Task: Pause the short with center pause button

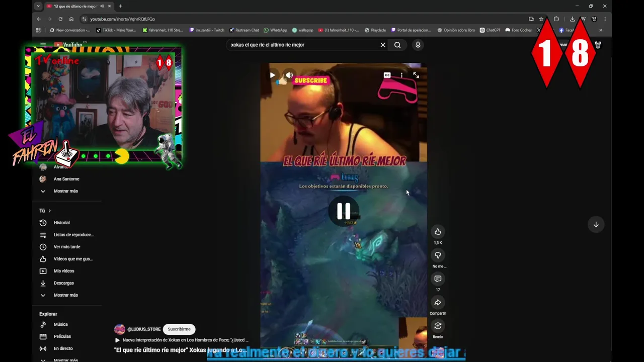Action: (344, 211)
